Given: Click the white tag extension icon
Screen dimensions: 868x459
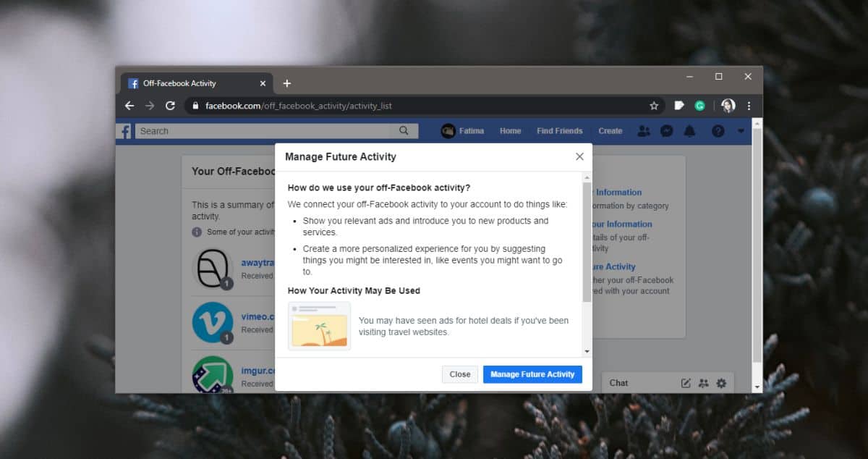Looking at the screenshot, I should tap(678, 106).
